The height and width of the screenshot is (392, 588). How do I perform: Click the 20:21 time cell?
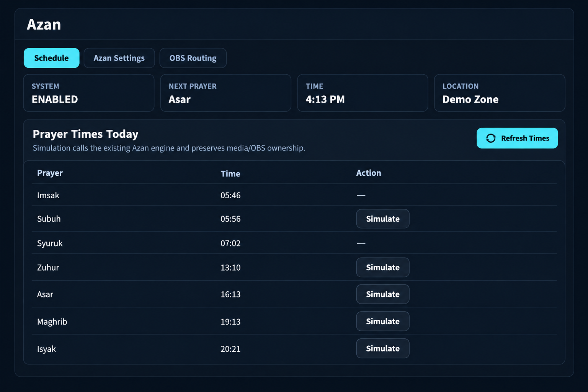coord(230,349)
